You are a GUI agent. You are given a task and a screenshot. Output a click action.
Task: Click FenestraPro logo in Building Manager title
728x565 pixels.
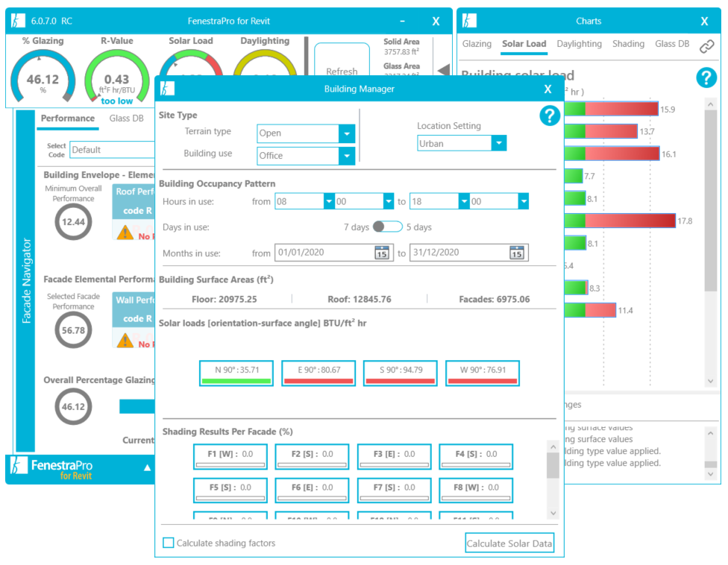[167, 89]
